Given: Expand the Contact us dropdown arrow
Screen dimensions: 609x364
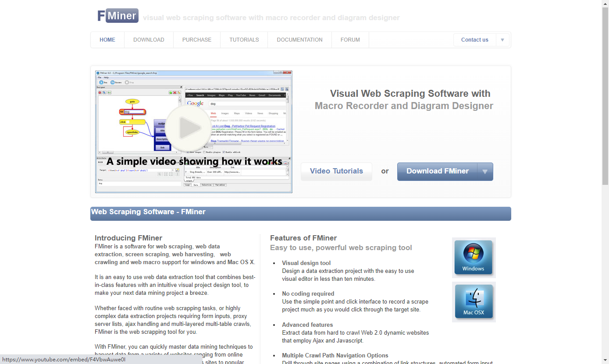Looking at the screenshot, I should (502, 40).
